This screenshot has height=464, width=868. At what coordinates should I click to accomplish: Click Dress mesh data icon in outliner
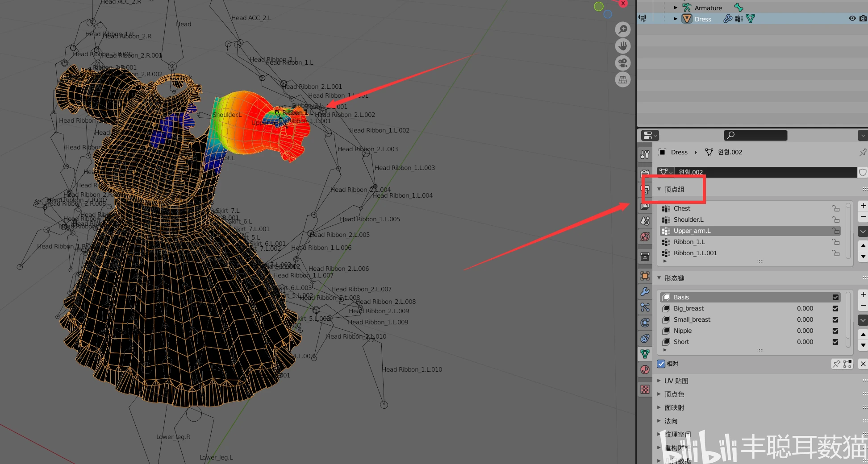tap(750, 19)
